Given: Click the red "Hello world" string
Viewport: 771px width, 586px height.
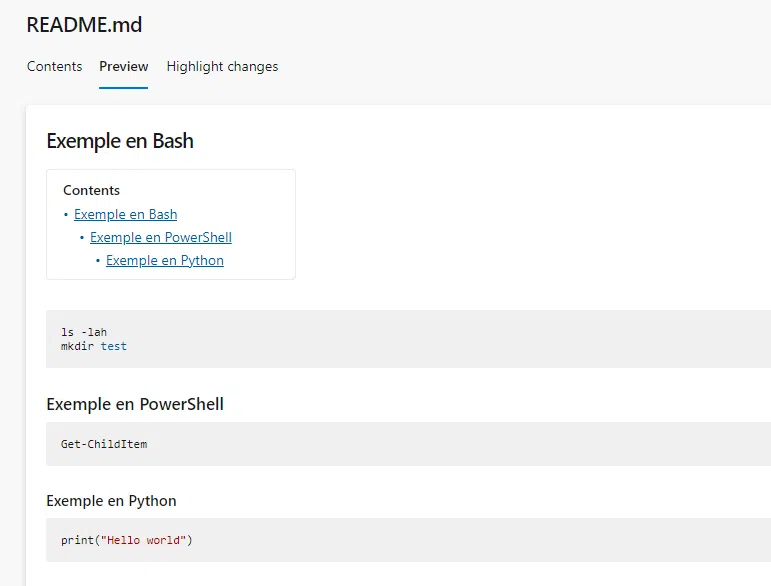Looking at the screenshot, I should pyautogui.click(x=143, y=540).
